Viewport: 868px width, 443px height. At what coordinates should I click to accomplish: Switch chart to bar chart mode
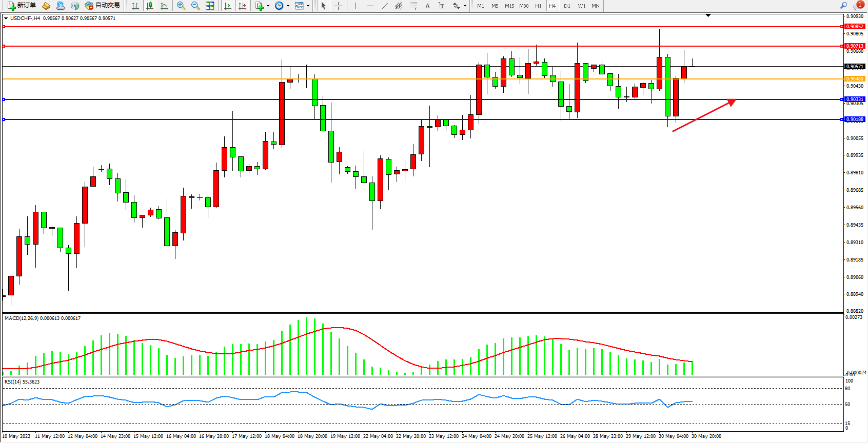(135, 6)
